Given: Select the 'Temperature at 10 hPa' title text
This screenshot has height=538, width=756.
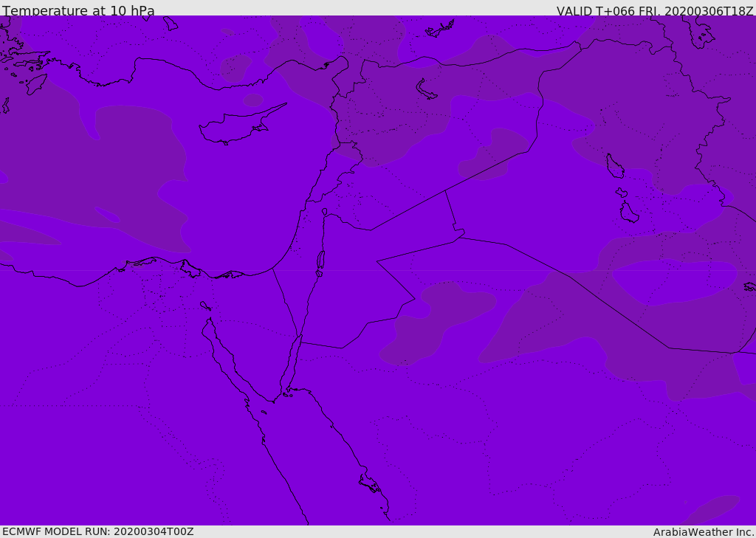Looking at the screenshot, I should (78, 10).
